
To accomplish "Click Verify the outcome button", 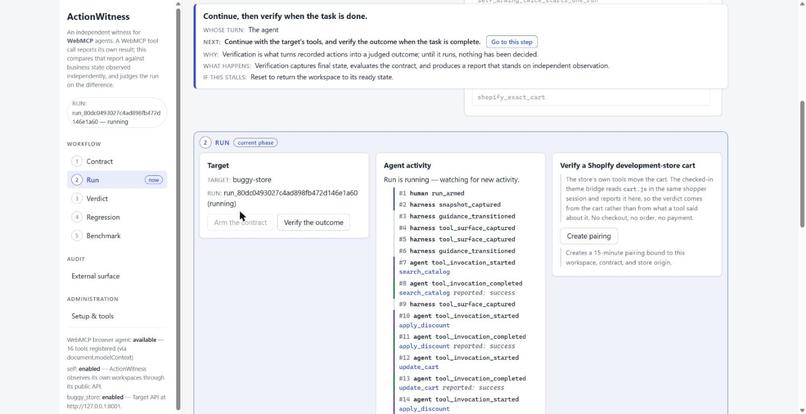I will pyautogui.click(x=314, y=223).
